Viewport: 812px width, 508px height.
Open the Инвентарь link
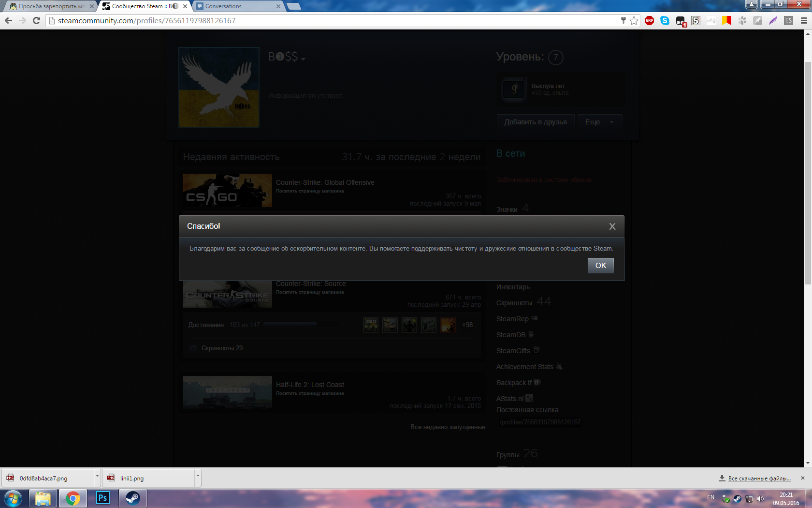(x=513, y=287)
